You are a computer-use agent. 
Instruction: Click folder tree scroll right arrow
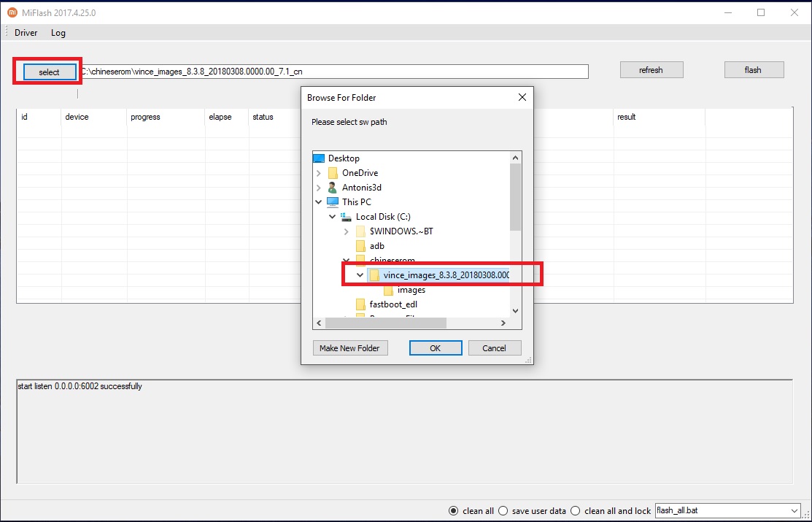pyautogui.click(x=503, y=323)
